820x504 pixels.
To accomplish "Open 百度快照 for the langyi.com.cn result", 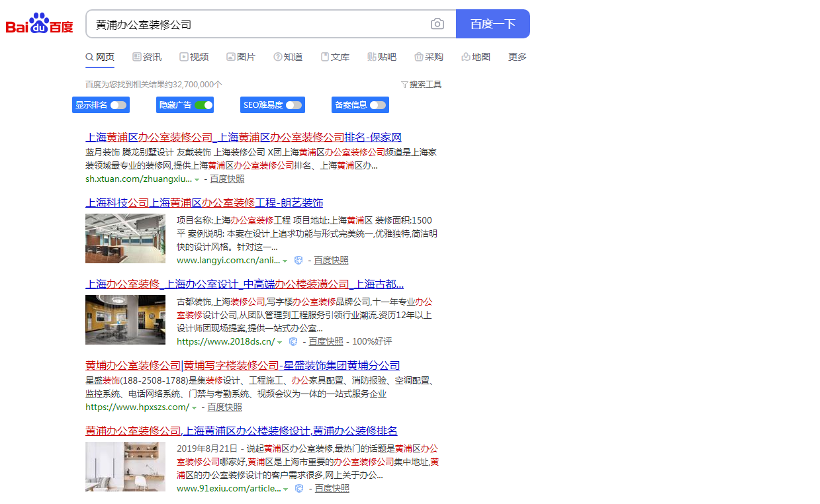I will pos(331,261).
